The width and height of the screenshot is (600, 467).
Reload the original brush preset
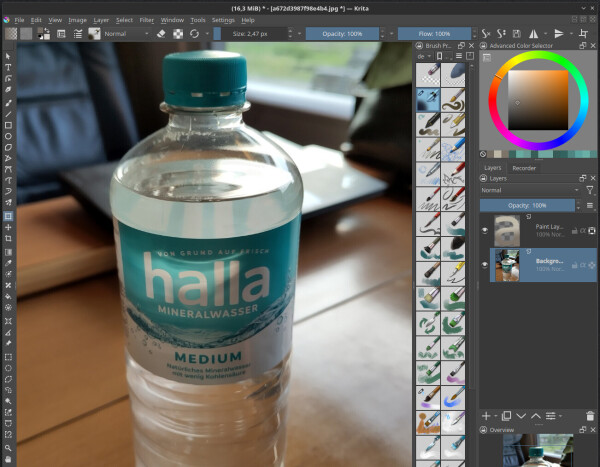(194, 34)
